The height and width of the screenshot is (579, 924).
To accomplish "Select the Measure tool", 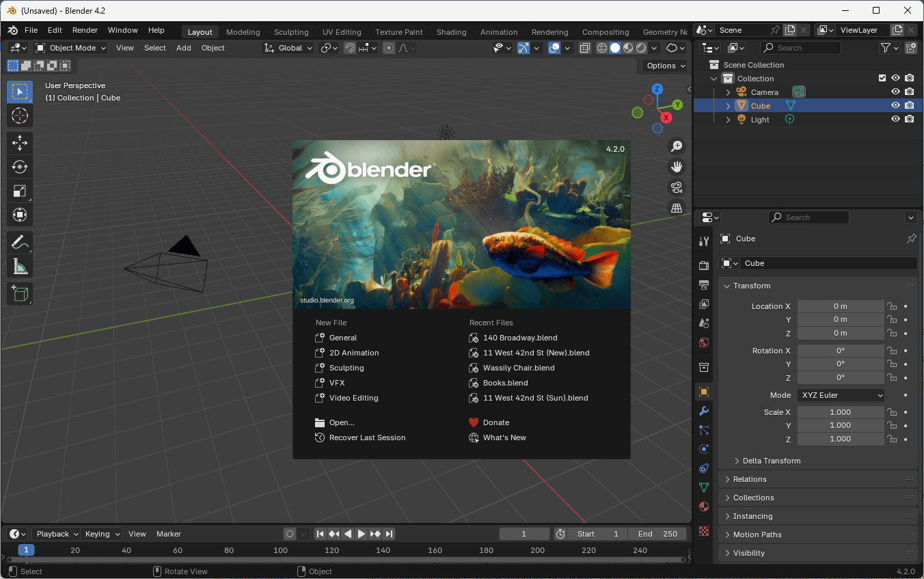I will (20, 266).
